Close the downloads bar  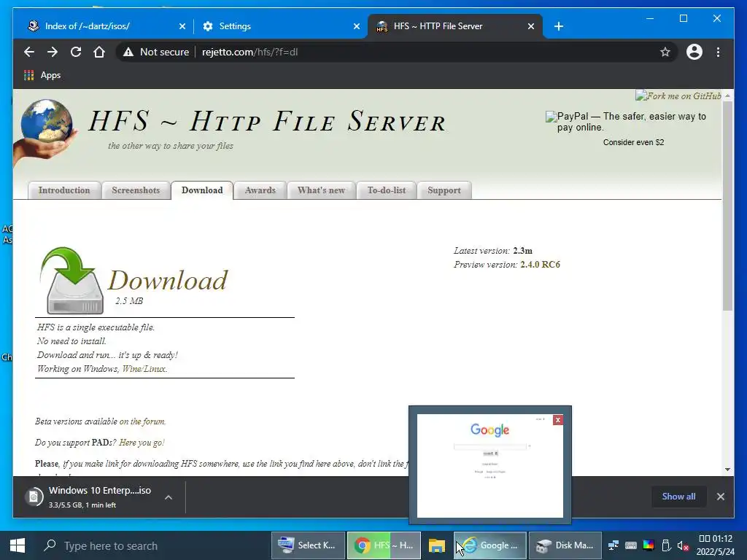pyautogui.click(x=720, y=497)
